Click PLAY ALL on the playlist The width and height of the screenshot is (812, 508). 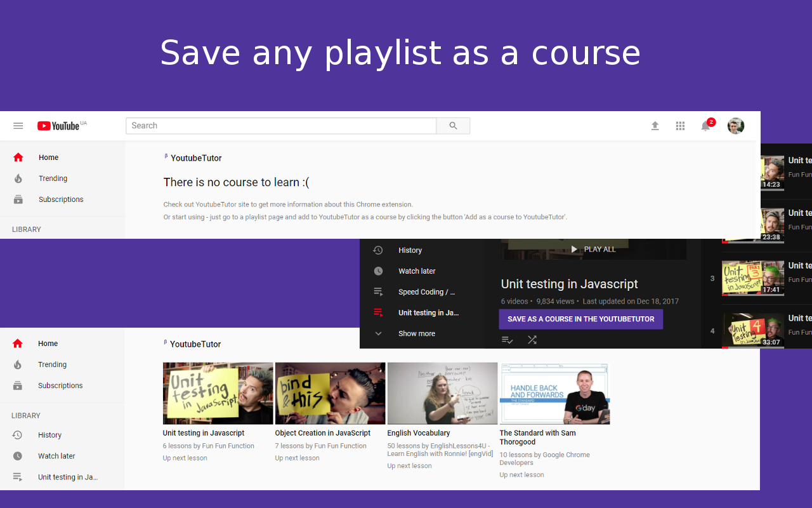click(x=593, y=250)
